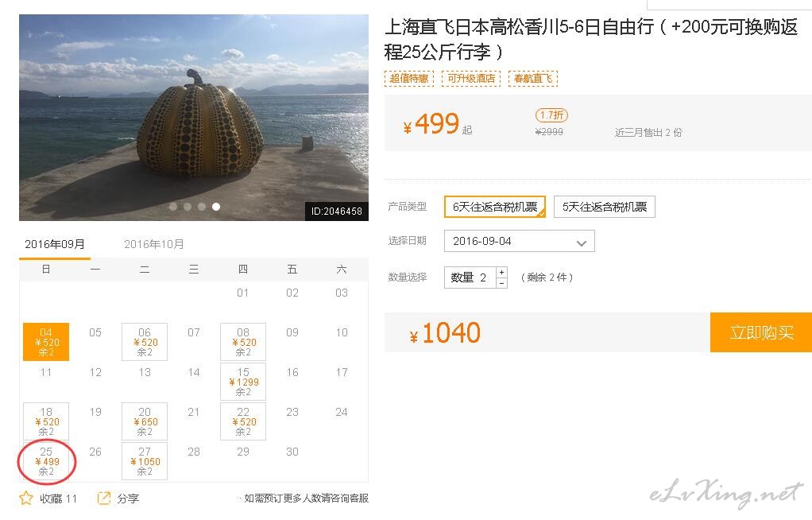
Task: Pick September 08 priced ¥520
Action: 243,342
